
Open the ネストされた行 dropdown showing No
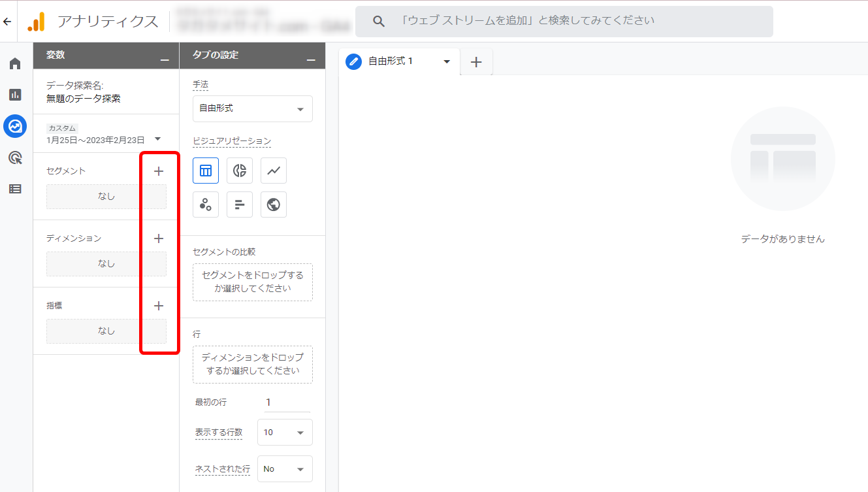click(285, 469)
